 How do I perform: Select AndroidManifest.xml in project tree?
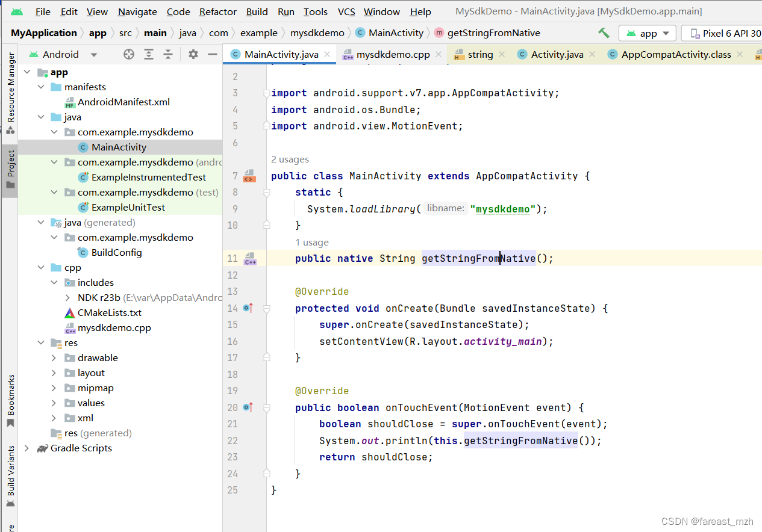123,102
